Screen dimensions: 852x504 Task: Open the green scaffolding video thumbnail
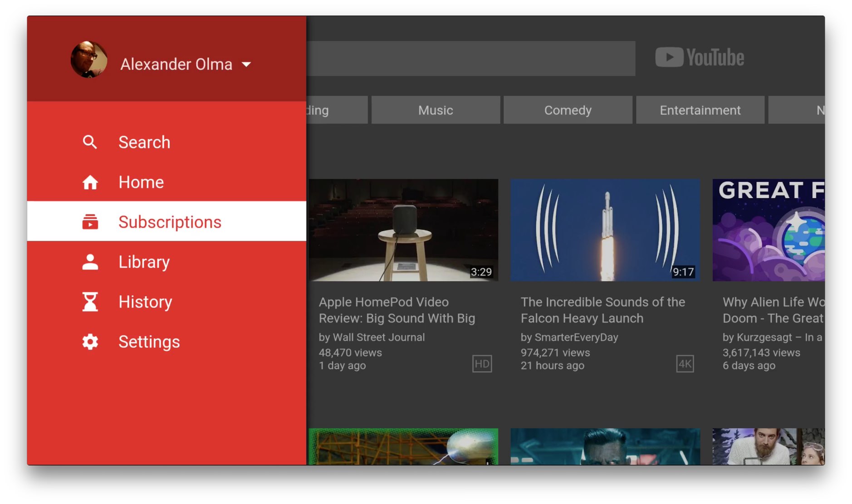[x=403, y=446]
